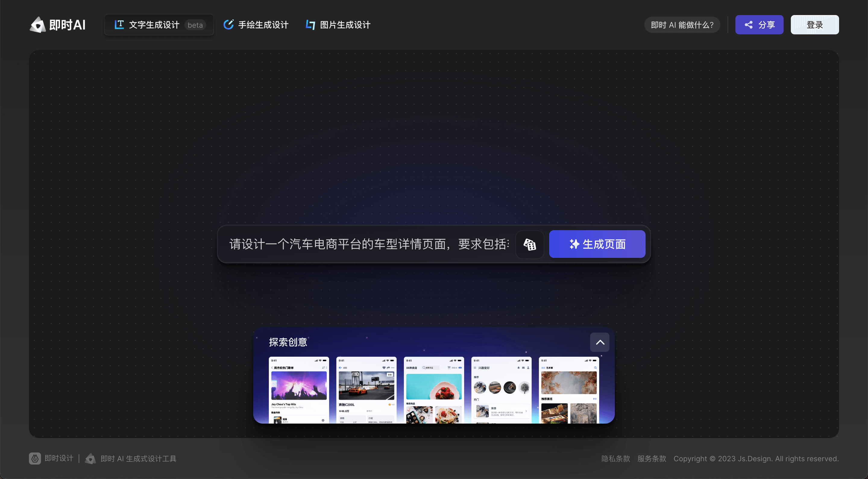Open the 服务条款 terms link
The image size is (868, 479).
(652, 459)
